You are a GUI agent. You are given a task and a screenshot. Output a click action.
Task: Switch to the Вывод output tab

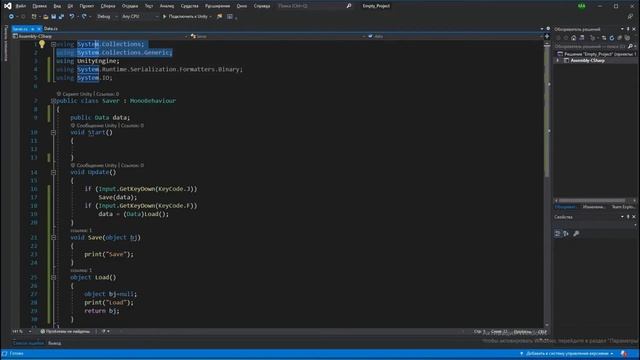tap(54, 343)
